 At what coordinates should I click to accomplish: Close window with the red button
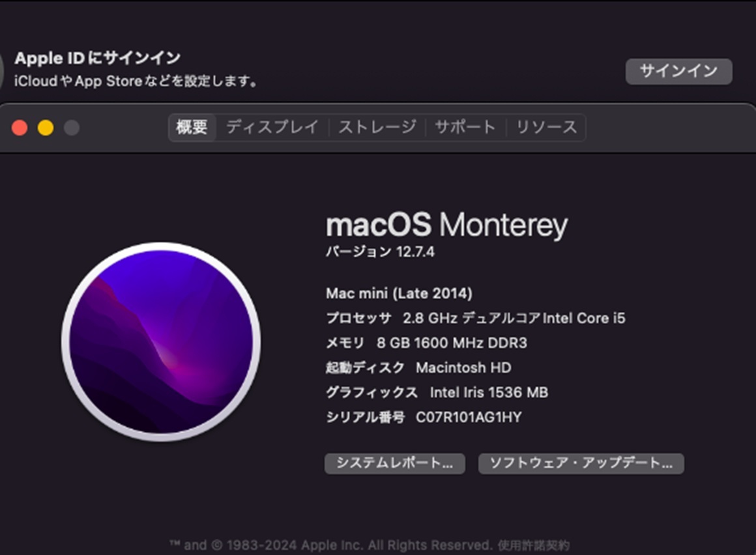20,128
